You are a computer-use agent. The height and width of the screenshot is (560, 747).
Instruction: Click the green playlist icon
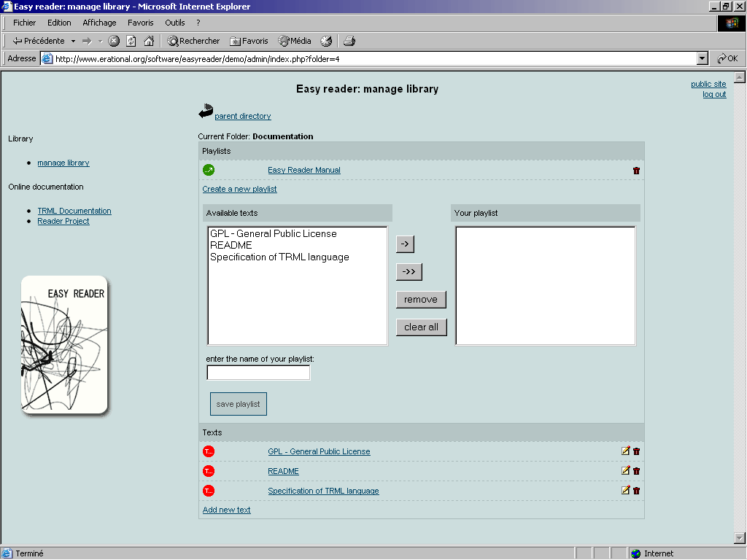coord(209,170)
